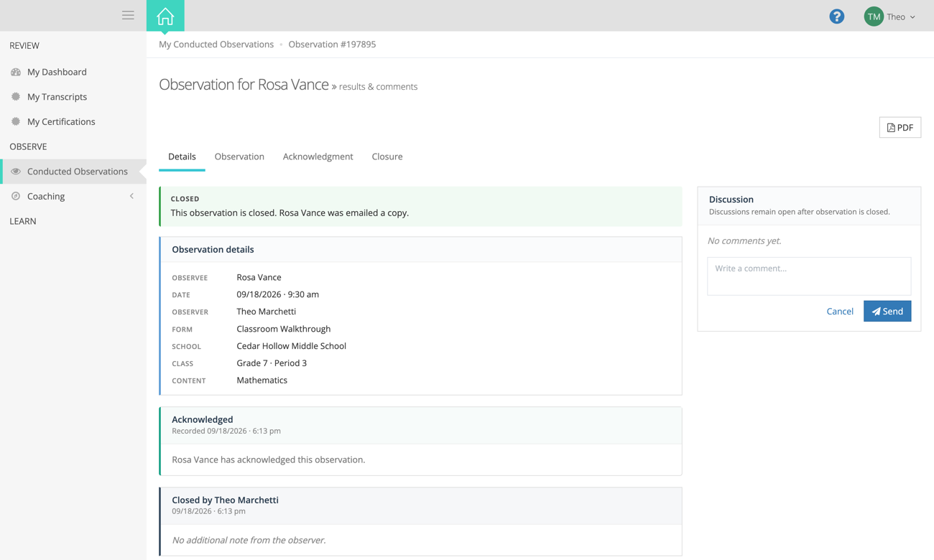
Task: Toggle the hamburger sidebar menu icon
Action: tap(128, 15)
